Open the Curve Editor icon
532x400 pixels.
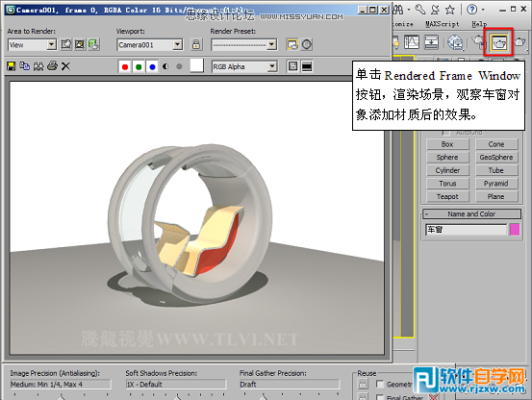[412, 42]
